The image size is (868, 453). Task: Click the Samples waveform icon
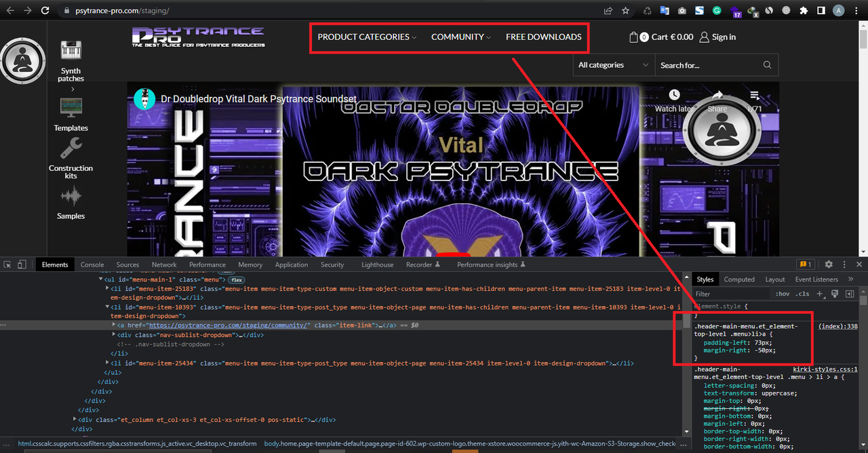[71, 197]
